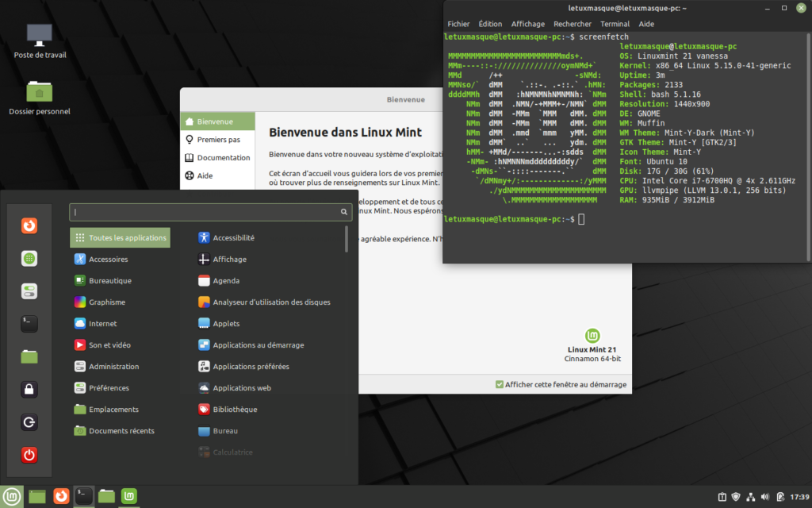Open Édition menu in the terminal
Screen dimensions: 812x508
point(490,24)
